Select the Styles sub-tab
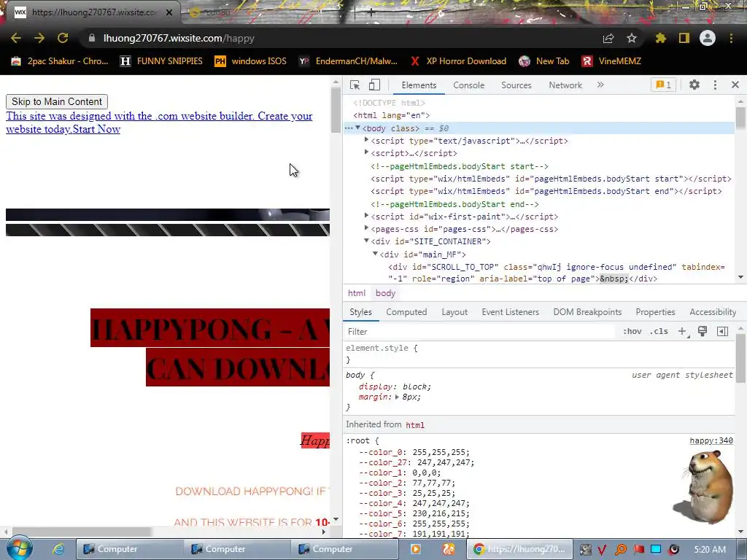This screenshot has width=747, height=560. tap(360, 312)
